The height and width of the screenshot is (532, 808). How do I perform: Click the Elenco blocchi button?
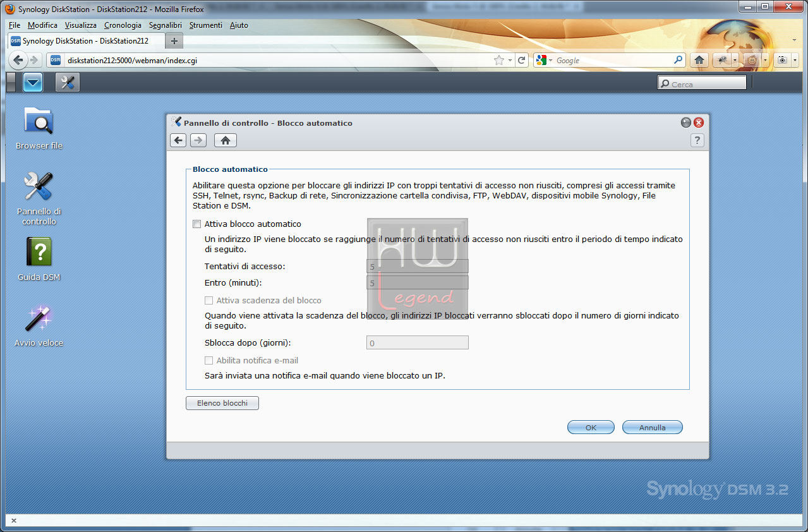222,403
